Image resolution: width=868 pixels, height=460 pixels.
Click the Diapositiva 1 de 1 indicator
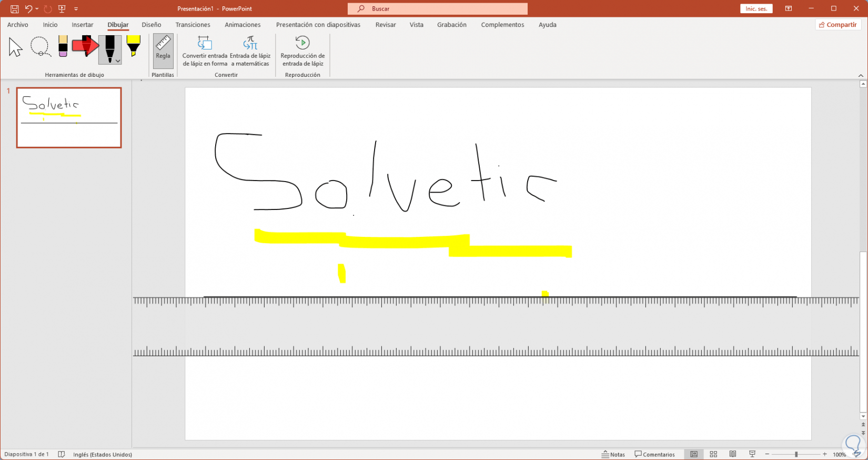pyautogui.click(x=26, y=454)
